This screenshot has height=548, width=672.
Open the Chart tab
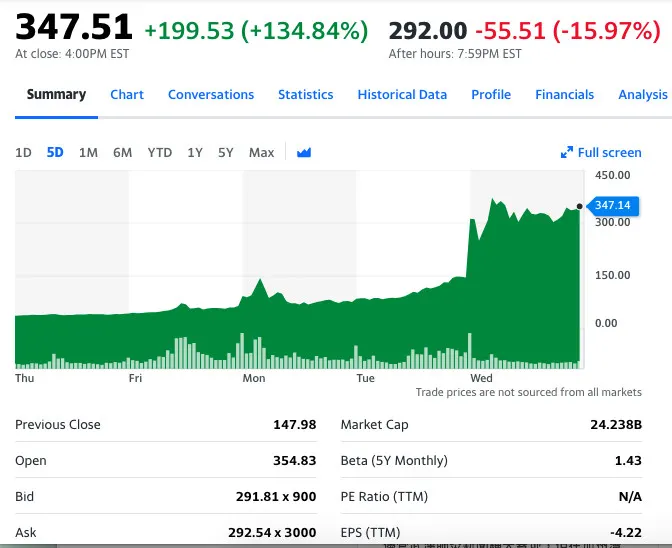tap(127, 95)
